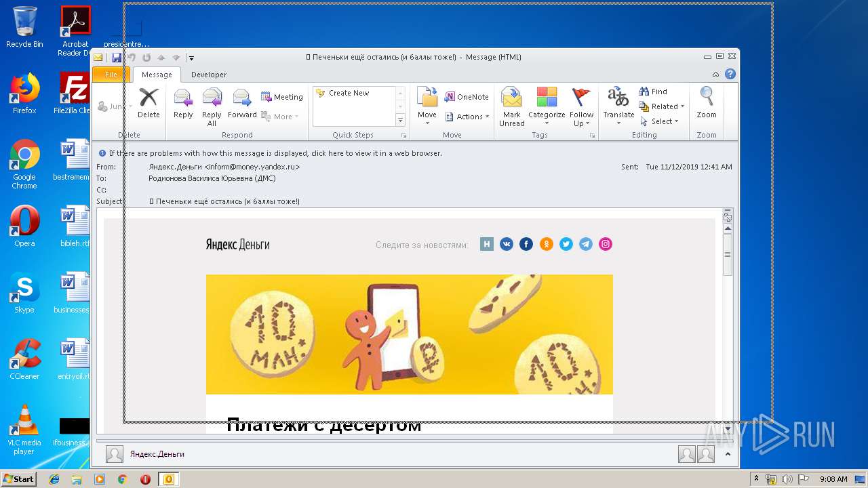Screen dimensions: 868x488
Task: Click Find in the Editing group
Action: tap(653, 91)
